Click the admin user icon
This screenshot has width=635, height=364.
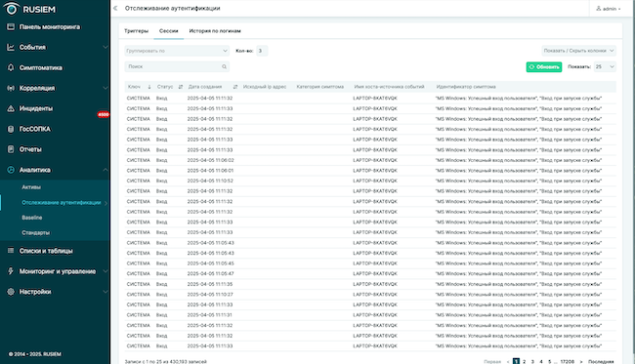point(599,9)
